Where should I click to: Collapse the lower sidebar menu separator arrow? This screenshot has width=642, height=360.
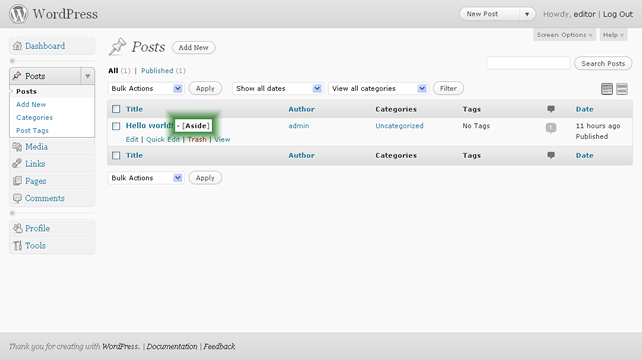coord(12,213)
